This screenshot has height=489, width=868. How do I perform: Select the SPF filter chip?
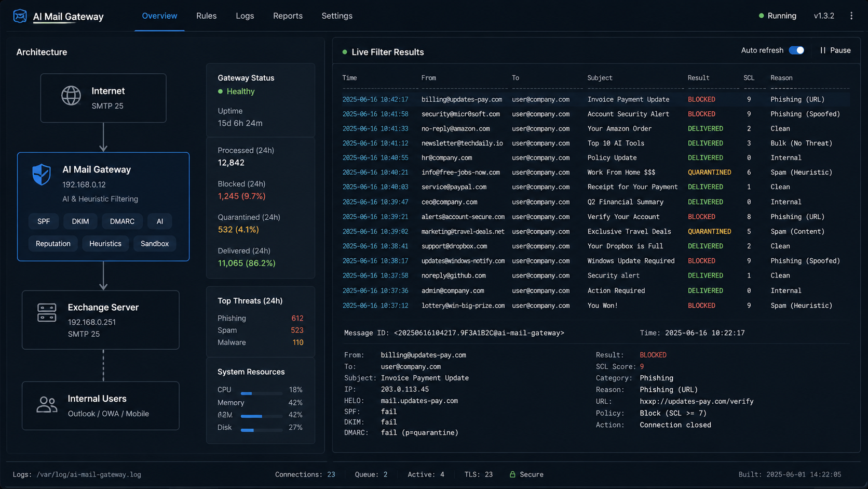(44, 221)
